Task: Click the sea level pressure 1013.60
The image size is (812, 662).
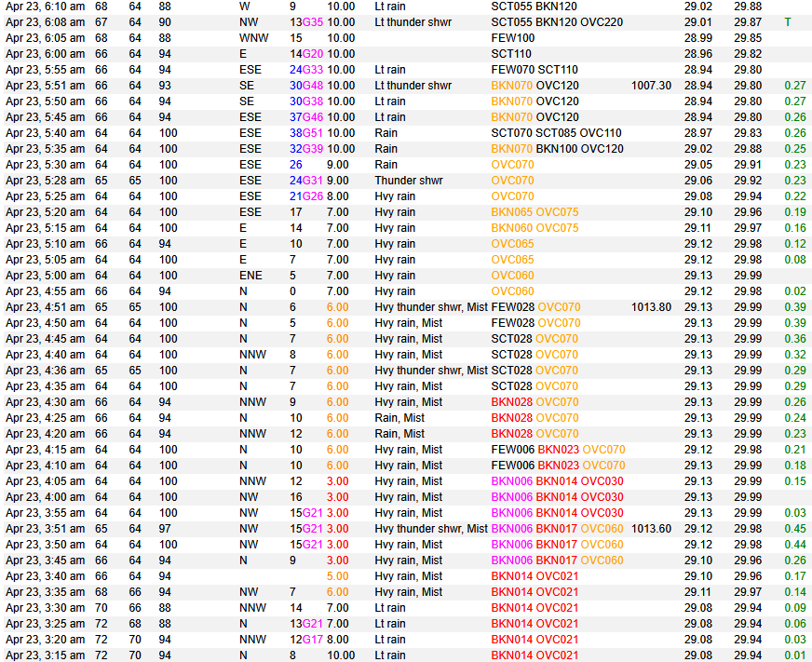Action: point(651,528)
